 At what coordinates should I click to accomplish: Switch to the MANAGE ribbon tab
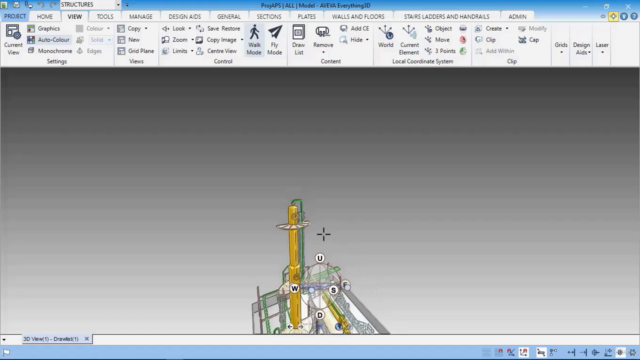click(x=141, y=16)
